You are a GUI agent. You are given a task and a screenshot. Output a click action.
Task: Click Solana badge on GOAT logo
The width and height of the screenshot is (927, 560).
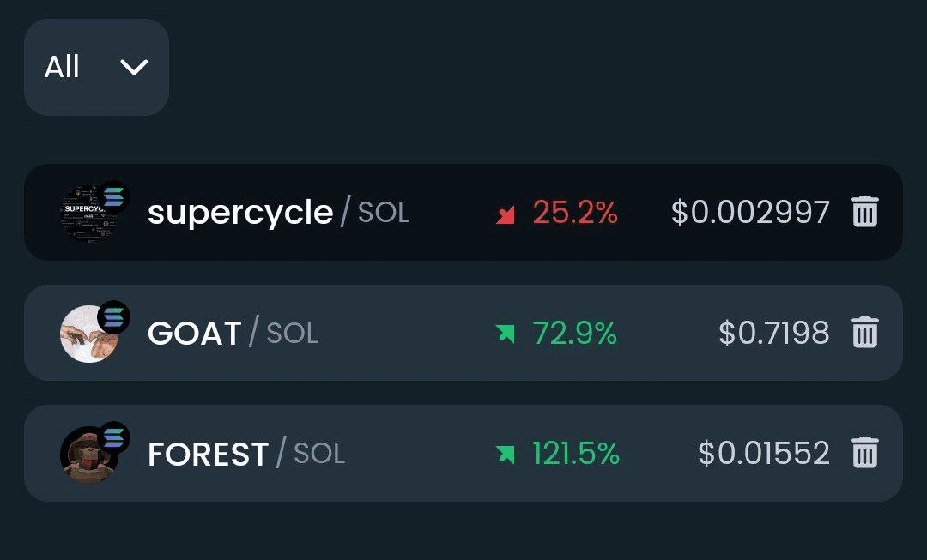click(x=113, y=317)
